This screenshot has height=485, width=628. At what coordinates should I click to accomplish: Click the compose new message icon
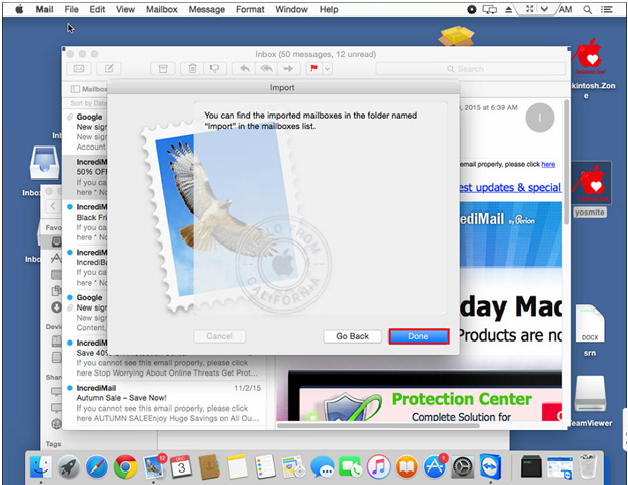(x=107, y=69)
